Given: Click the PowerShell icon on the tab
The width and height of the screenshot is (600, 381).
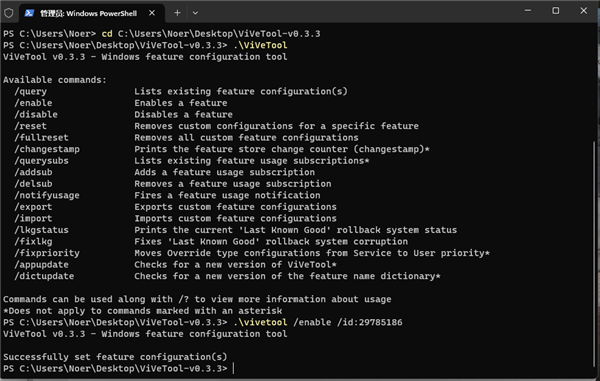Looking at the screenshot, I should pos(29,13).
